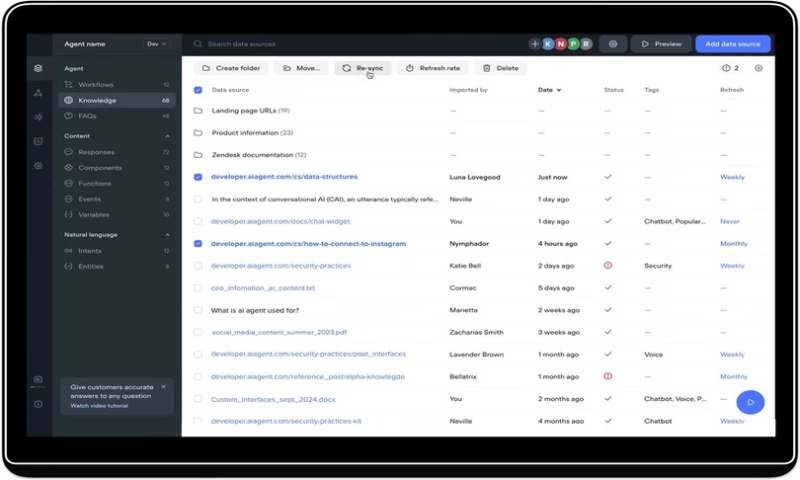The width and height of the screenshot is (800, 480).
Task: Open Functions in the sidebar
Action: [117, 183]
